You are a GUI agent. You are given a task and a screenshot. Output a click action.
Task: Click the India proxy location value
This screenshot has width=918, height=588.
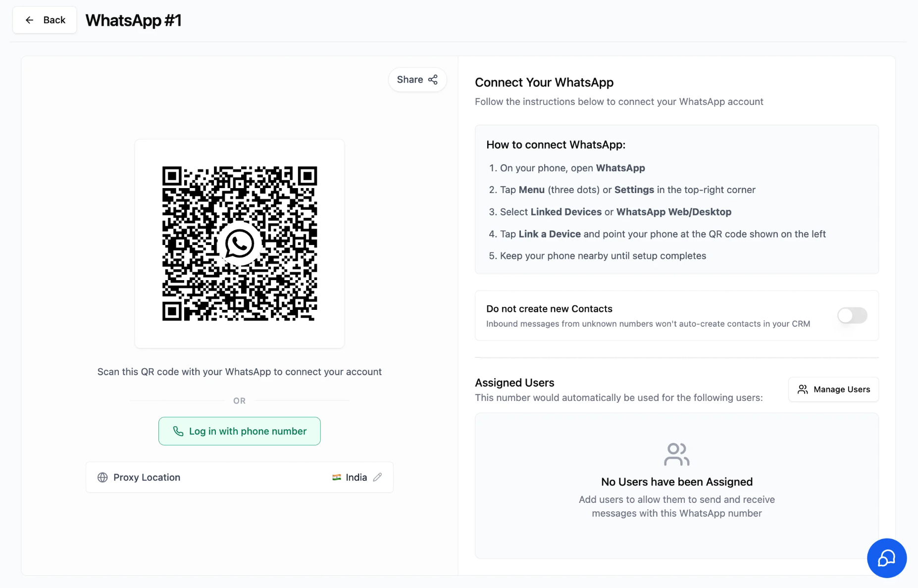click(x=357, y=477)
